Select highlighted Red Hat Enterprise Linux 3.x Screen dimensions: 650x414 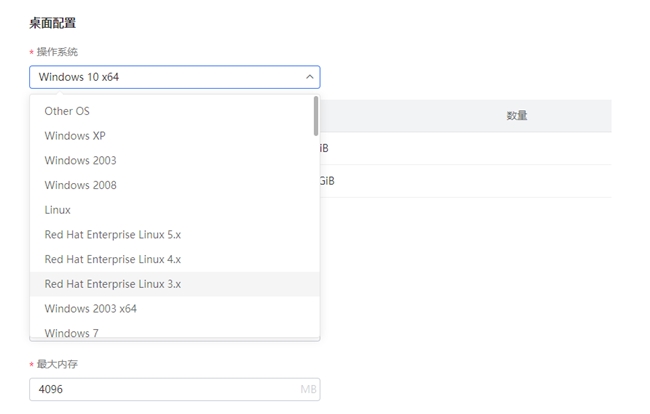[175, 284]
